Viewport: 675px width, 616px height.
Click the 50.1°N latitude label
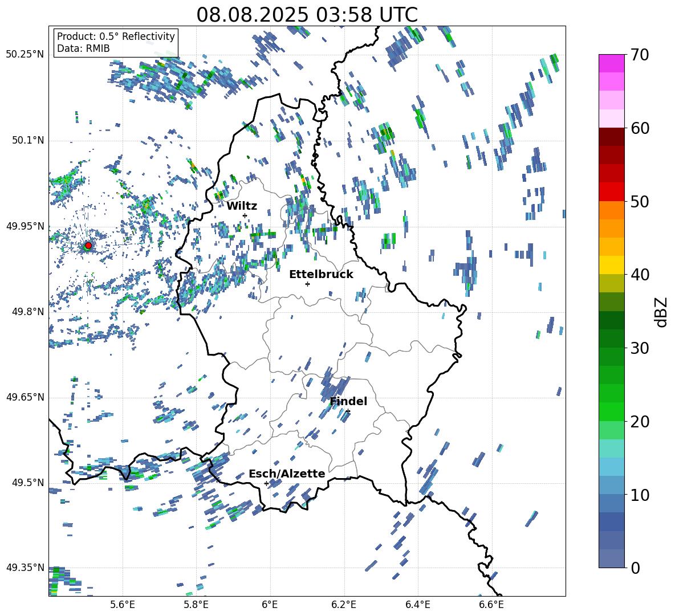pyautogui.click(x=28, y=140)
